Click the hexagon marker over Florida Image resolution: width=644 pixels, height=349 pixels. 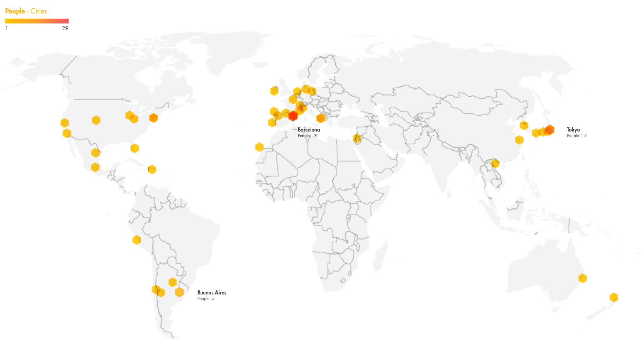click(135, 148)
